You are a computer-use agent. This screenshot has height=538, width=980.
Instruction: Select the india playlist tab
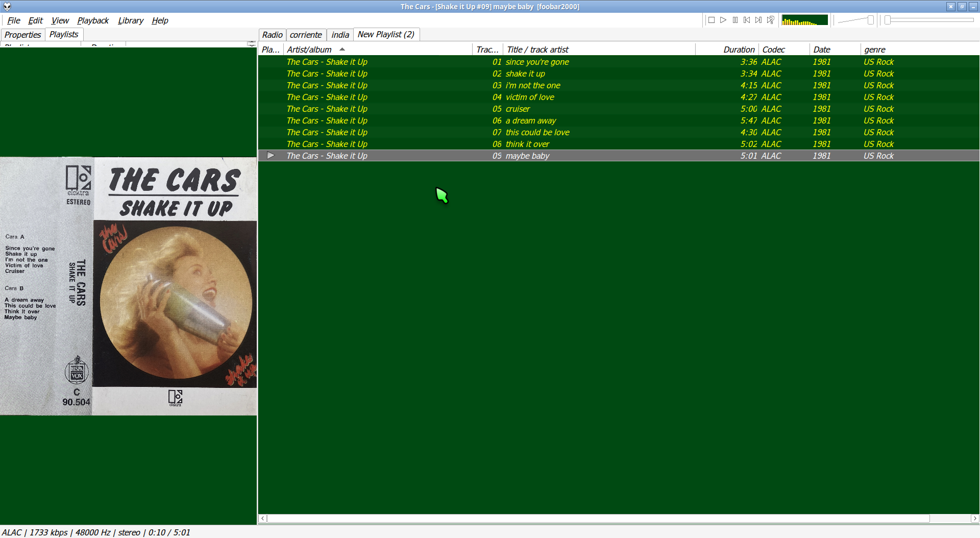tap(340, 35)
